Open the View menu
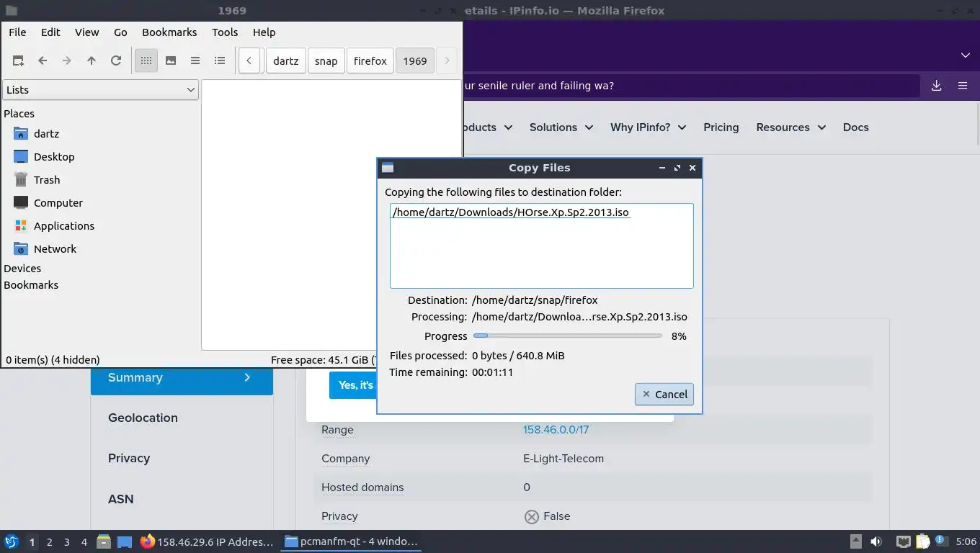This screenshot has width=980, height=553. tap(86, 32)
